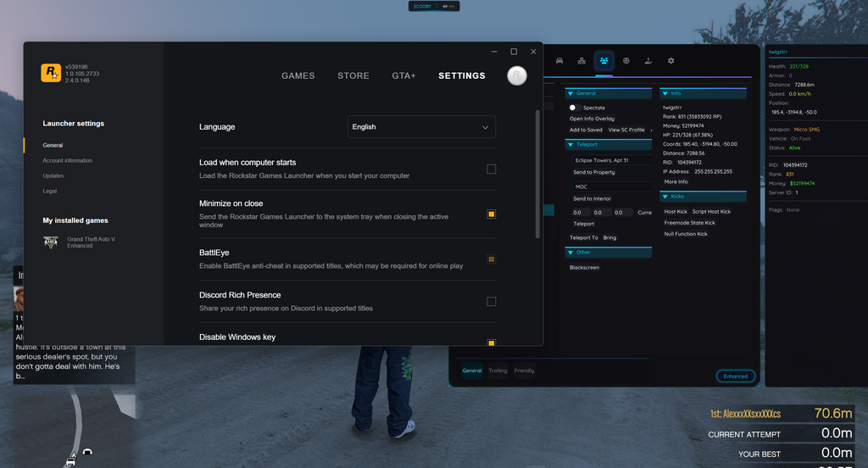Switch to the Friendly tab
868x468 pixels.
[x=524, y=370]
